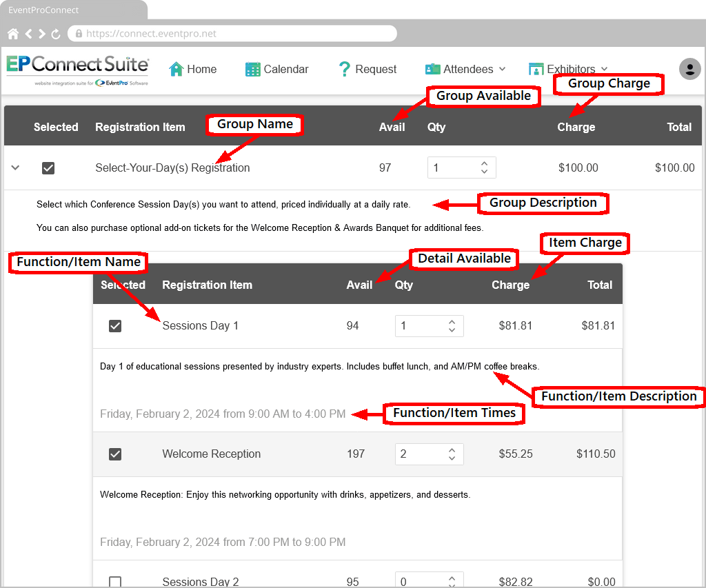The height and width of the screenshot is (588, 706).
Task: Open the Request menu item
Action: tap(367, 69)
